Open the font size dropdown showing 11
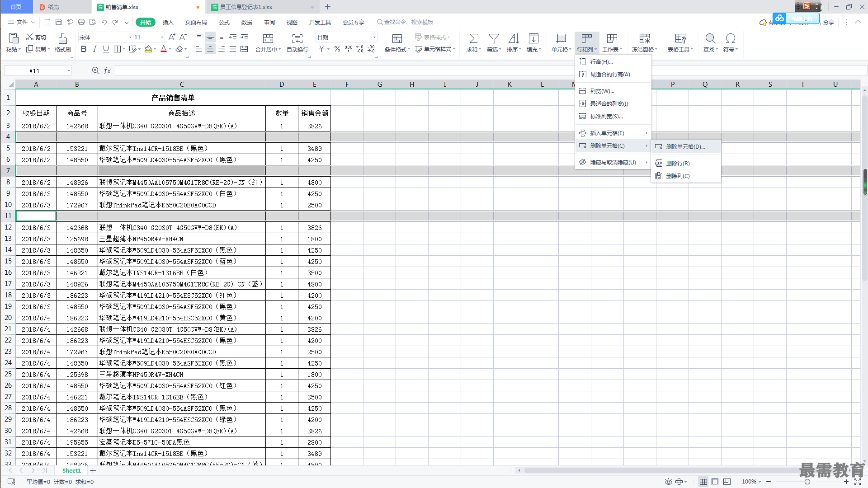 [x=161, y=38]
